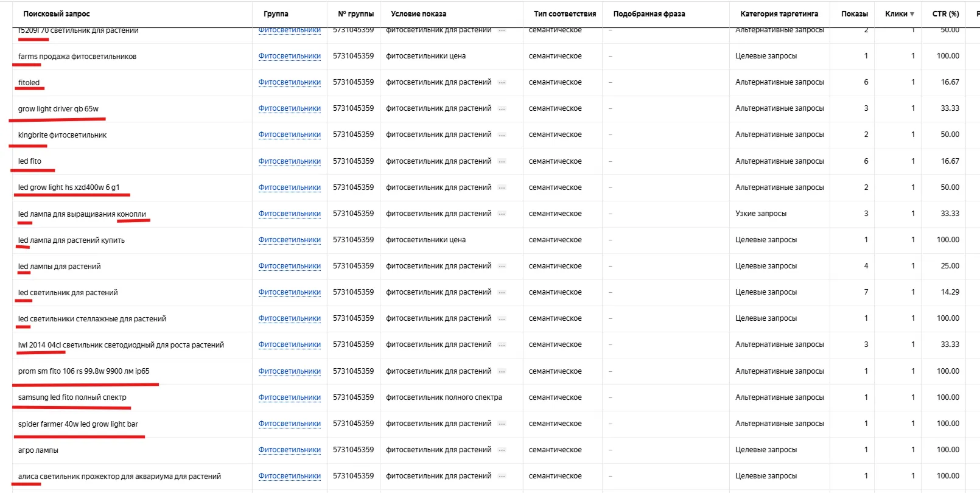Open the Фитосветильники group link in the farms row
This screenshot has width=980, height=493.
[290, 56]
